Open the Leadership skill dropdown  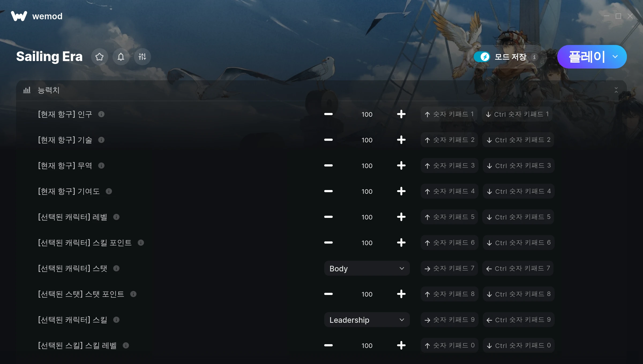pyautogui.click(x=367, y=320)
